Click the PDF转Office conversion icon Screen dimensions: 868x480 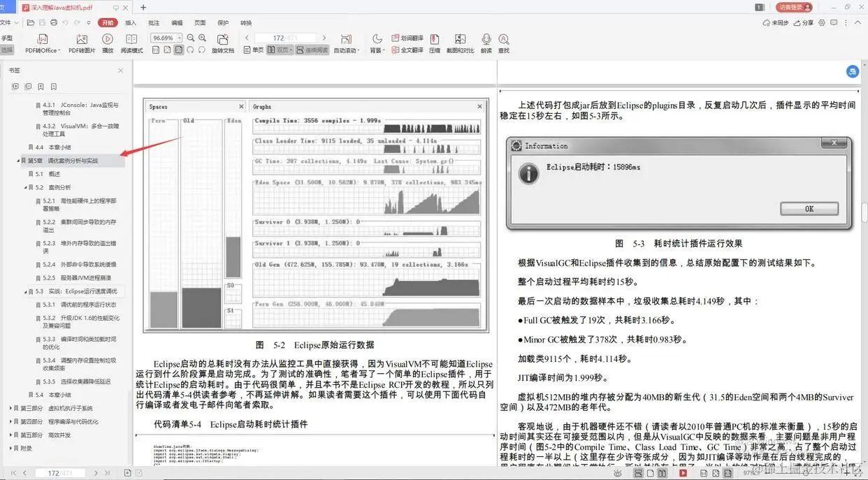(x=43, y=40)
